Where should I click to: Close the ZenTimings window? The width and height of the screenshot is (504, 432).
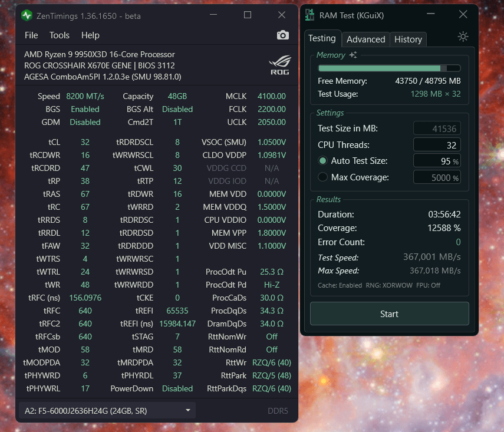pyautogui.click(x=282, y=15)
